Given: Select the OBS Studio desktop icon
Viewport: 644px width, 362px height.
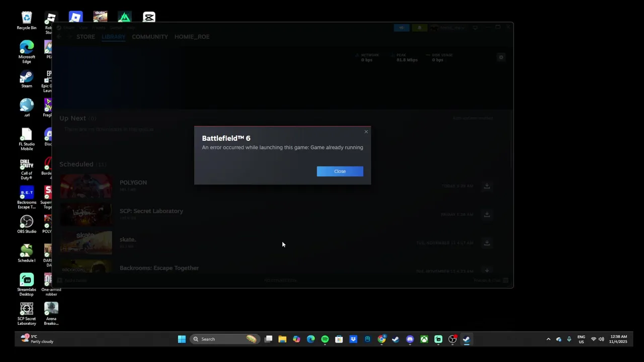Looking at the screenshot, I should point(27,225).
